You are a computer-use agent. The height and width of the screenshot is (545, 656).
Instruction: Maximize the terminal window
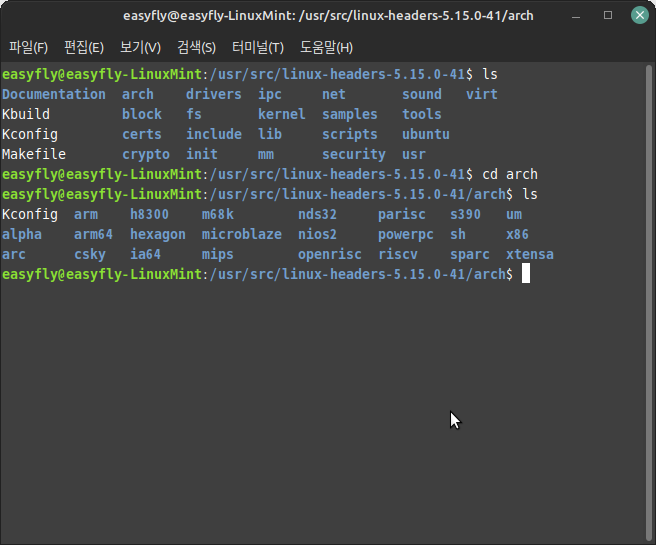[608, 15]
